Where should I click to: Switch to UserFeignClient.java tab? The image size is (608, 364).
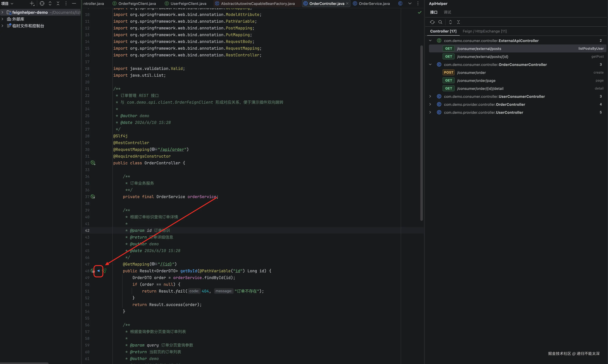[186, 3]
